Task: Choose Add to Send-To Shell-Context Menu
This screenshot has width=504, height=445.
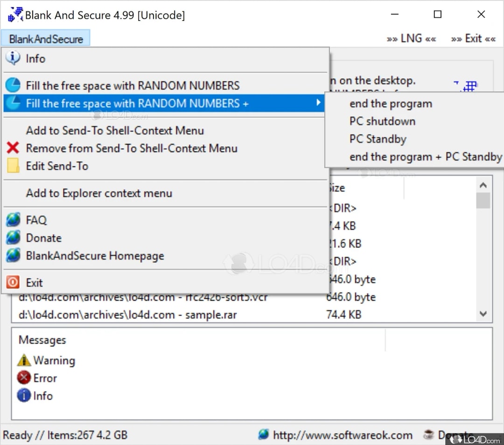Action: click(166, 131)
